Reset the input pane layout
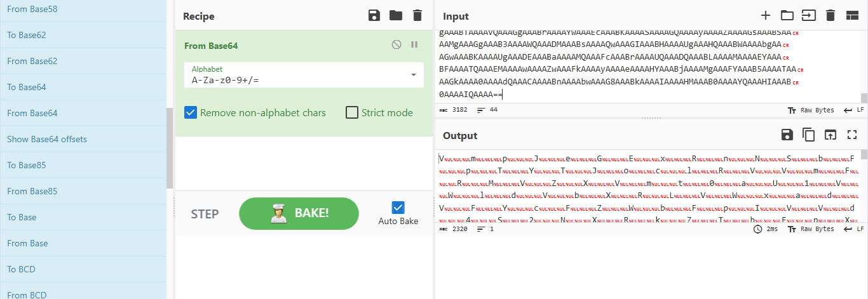The image size is (868, 299). (x=852, y=16)
